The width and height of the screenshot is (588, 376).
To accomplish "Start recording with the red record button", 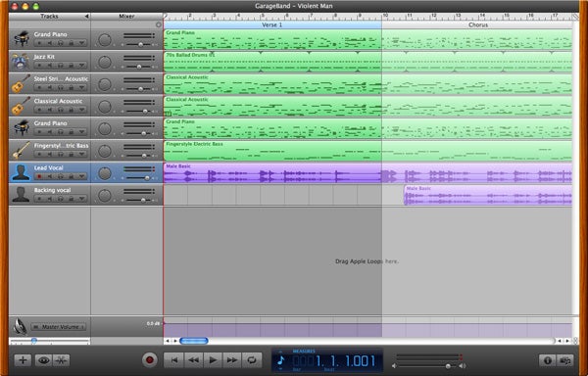I will (149, 360).
